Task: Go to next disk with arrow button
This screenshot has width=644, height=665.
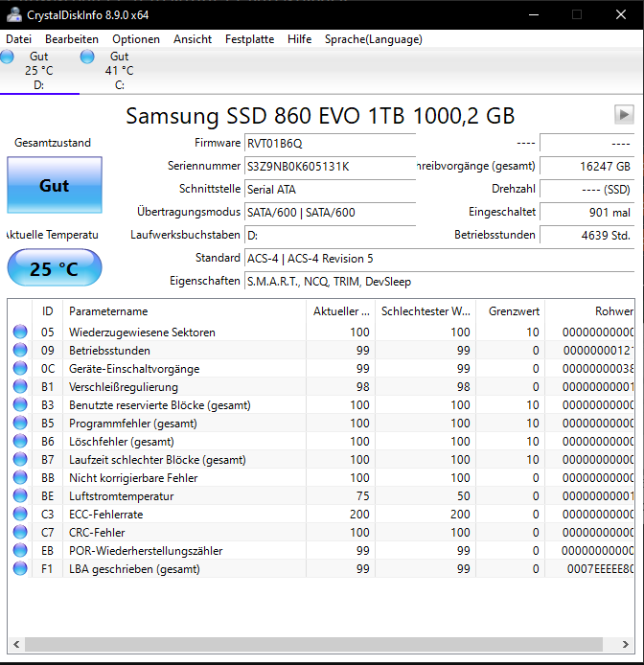Action: (x=624, y=115)
